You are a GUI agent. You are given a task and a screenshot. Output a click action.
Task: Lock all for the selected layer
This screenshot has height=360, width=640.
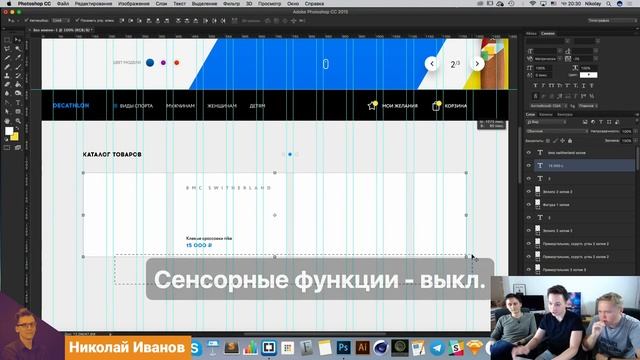[570, 140]
